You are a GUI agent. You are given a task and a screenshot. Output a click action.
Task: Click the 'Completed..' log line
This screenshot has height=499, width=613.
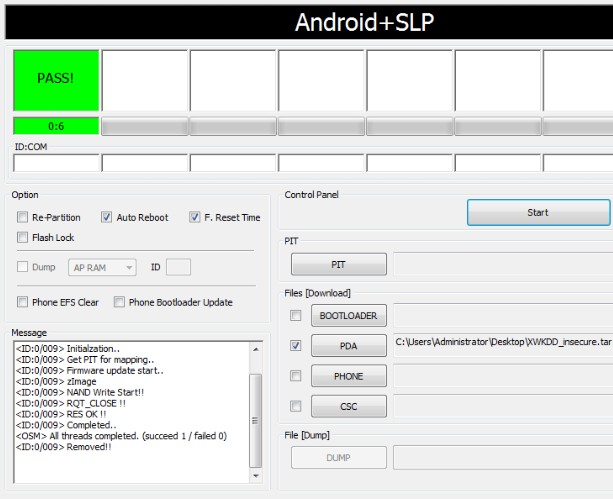pos(66,425)
